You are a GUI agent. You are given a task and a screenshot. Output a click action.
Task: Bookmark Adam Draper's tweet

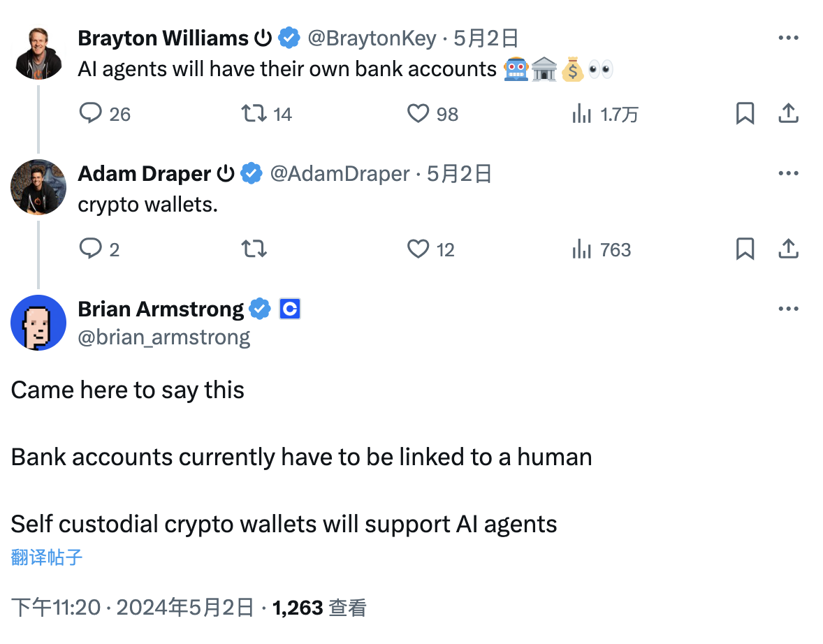(745, 249)
